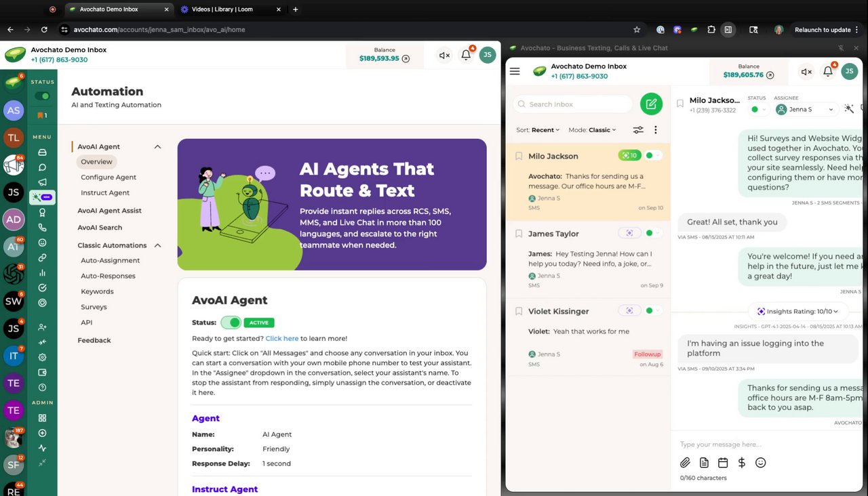The image size is (868, 496).
Task: Insert a template using the document icon
Action: pyautogui.click(x=704, y=463)
